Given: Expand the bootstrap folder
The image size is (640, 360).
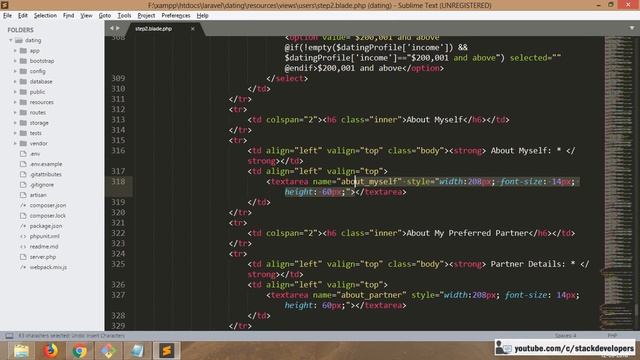Looking at the screenshot, I should 15,61.
